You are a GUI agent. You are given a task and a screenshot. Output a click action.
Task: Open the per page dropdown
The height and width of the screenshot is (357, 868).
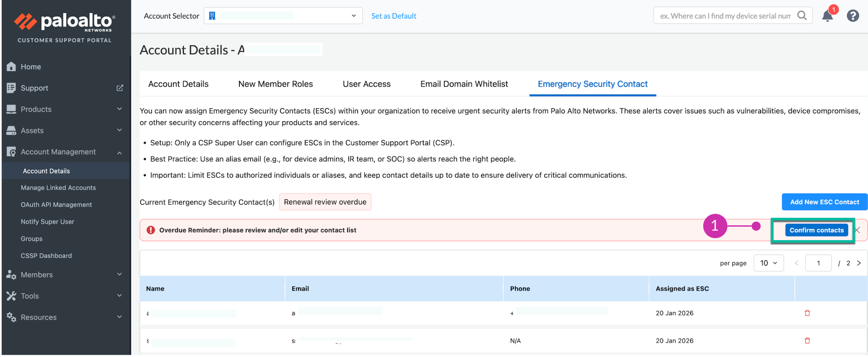pos(768,263)
